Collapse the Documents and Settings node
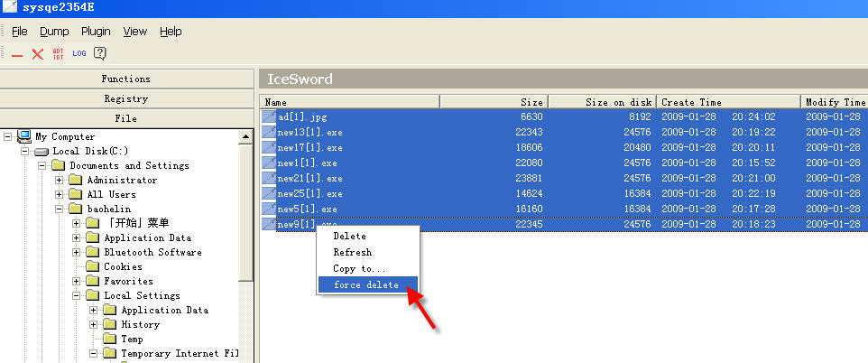The width and height of the screenshot is (868, 363). click(42, 165)
